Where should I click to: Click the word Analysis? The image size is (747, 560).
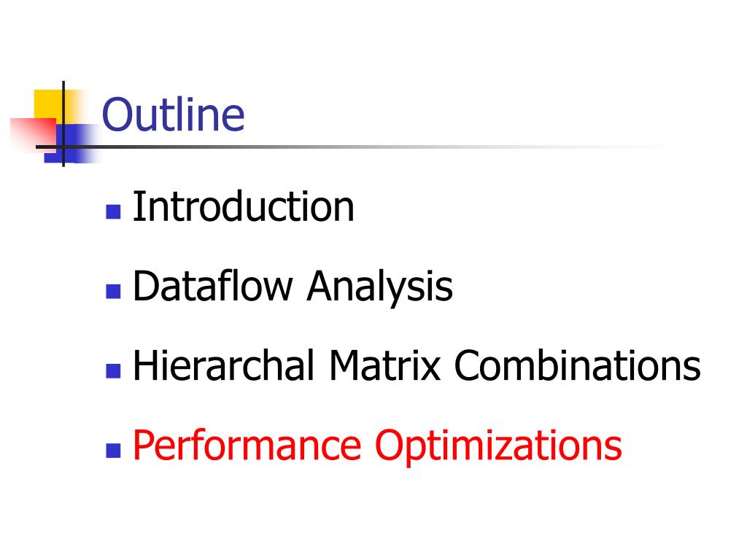click(379, 287)
